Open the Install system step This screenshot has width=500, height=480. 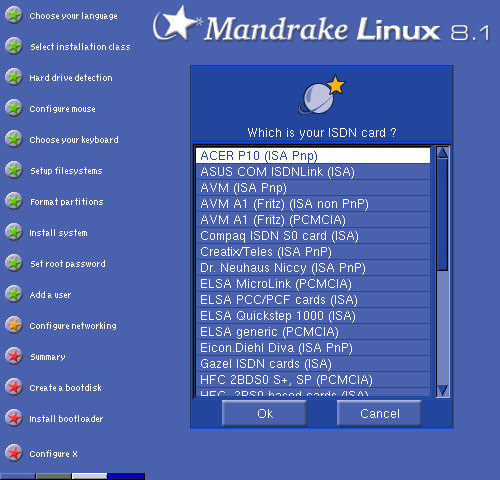point(58,233)
